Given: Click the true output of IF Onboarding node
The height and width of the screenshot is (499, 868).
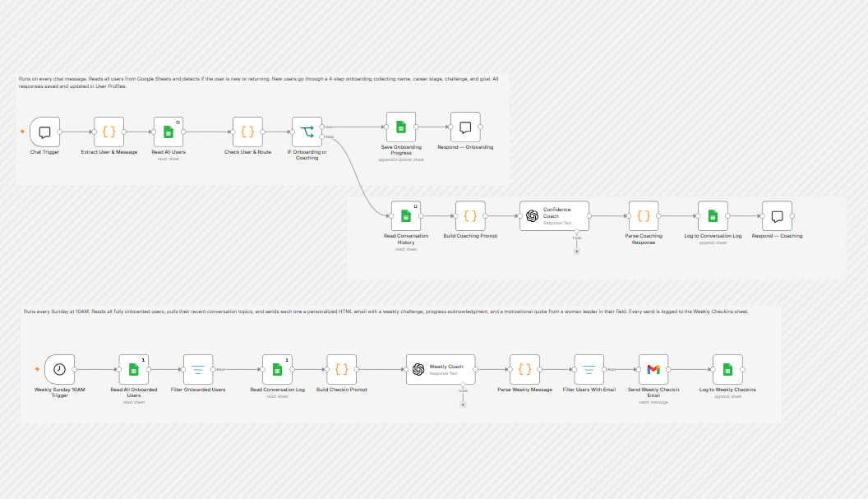Looking at the screenshot, I should pos(322,127).
